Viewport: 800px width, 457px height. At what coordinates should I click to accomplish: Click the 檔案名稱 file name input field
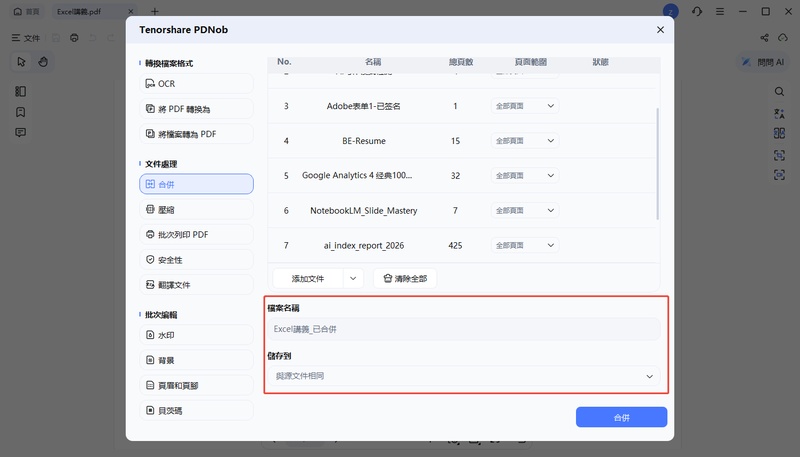point(464,329)
